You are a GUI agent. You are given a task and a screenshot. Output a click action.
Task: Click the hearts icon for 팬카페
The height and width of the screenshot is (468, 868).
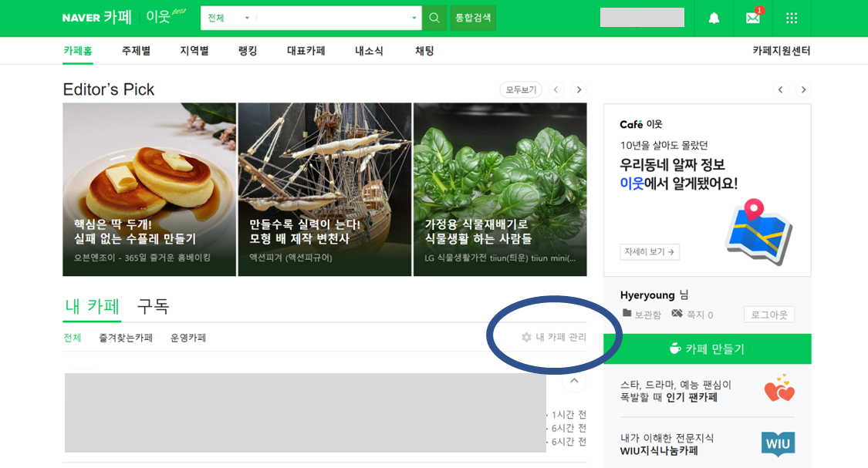click(x=779, y=389)
